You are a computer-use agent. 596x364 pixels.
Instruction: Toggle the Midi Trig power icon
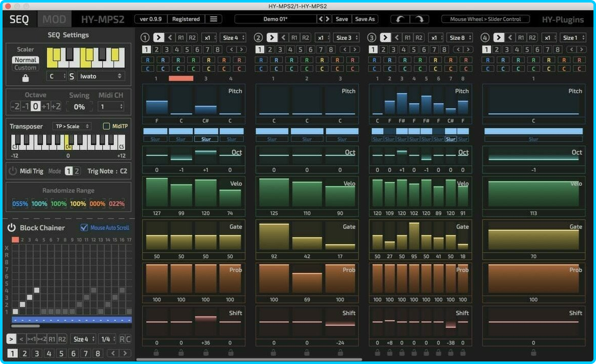[13, 171]
